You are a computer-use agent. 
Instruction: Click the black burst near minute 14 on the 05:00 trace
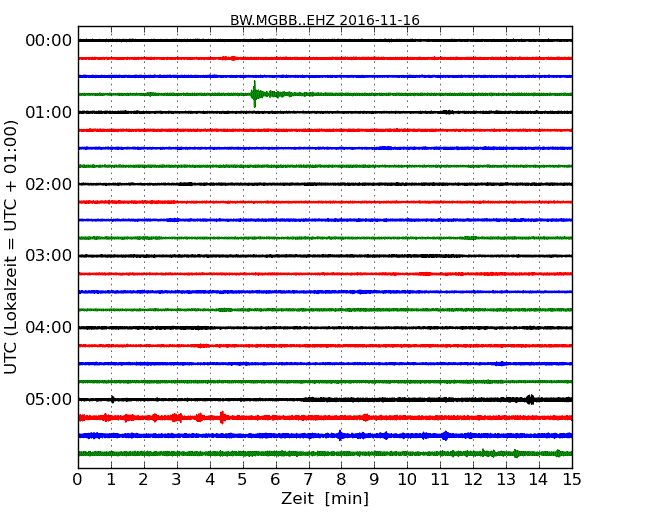click(x=530, y=400)
